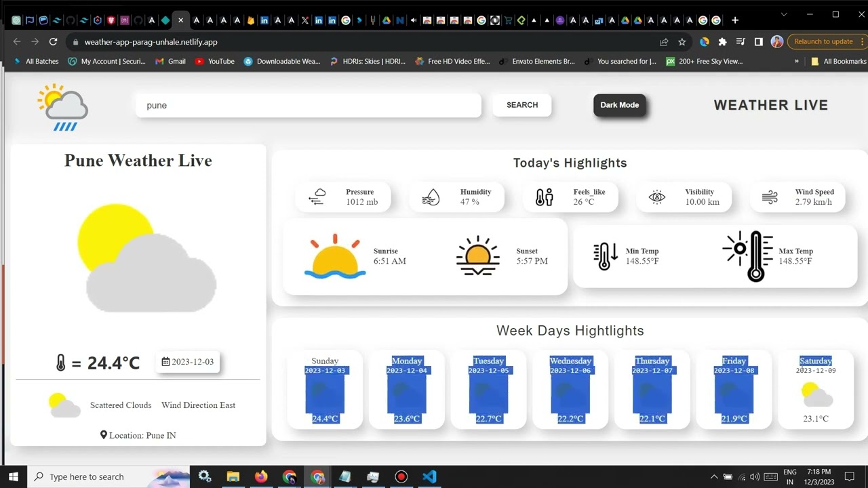The width and height of the screenshot is (868, 488).
Task: Click the large sun-and-cloud weather image
Action: pos(147,258)
